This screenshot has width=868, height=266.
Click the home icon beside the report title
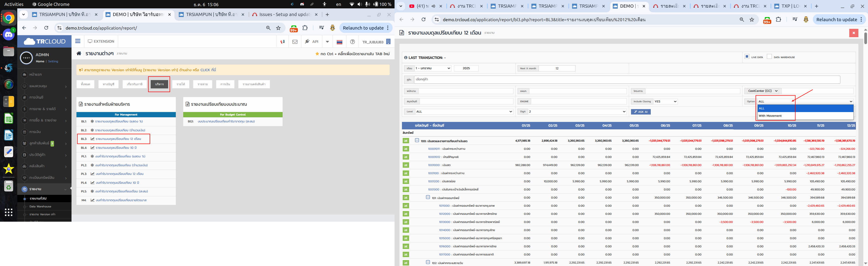tap(79, 53)
